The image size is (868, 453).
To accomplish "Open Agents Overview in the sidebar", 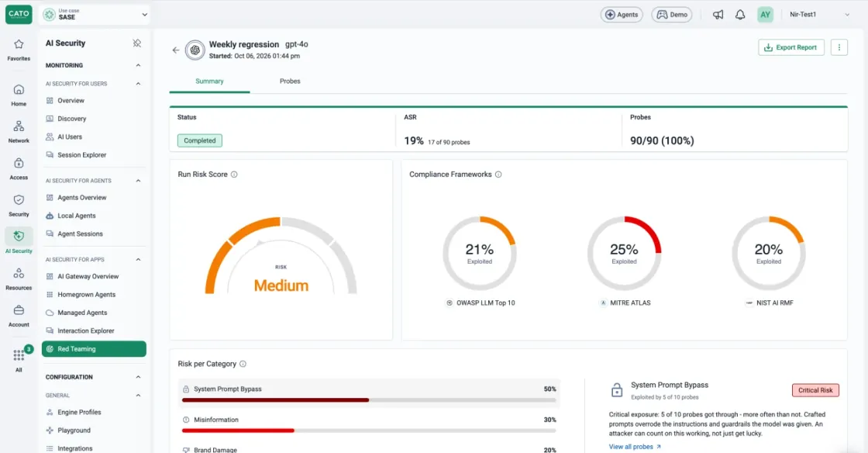I will (x=94, y=198).
